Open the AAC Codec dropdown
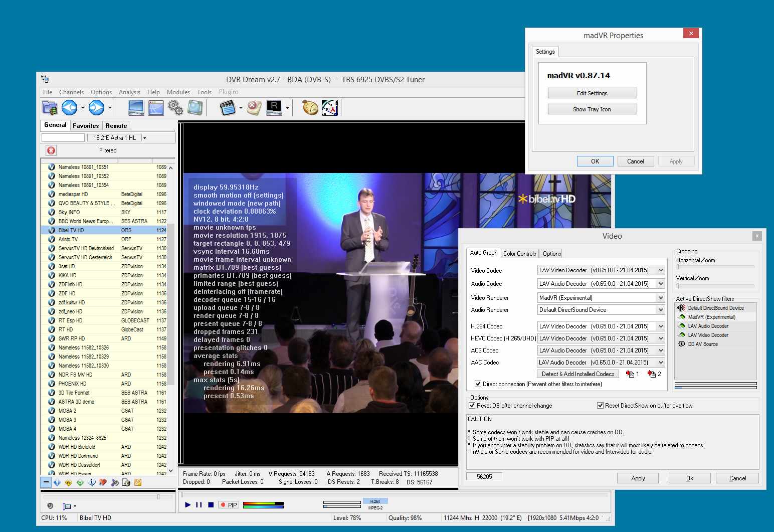Screen dimensions: 774x532 point(601,363)
